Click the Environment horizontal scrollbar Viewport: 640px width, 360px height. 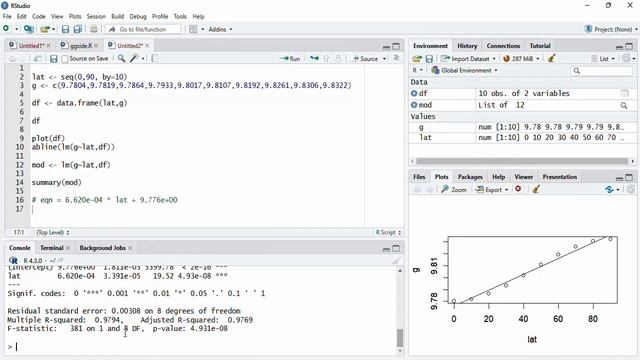point(522,161)
